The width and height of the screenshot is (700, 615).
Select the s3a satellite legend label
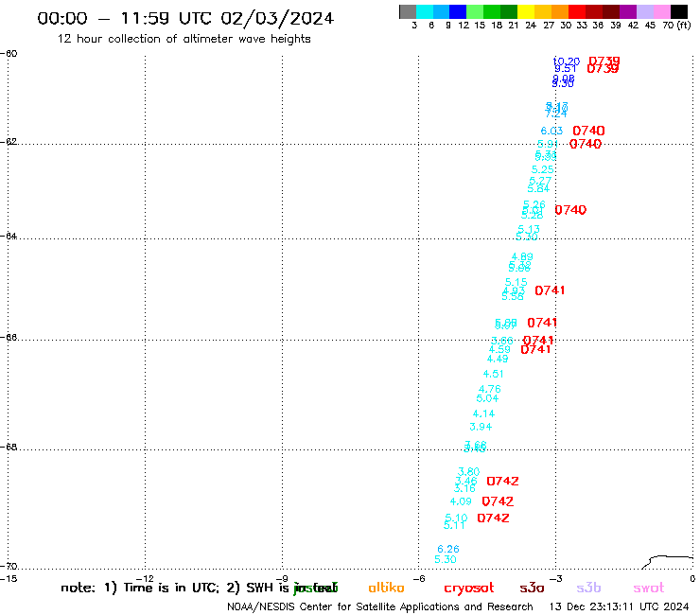click(x=533, y=589)
